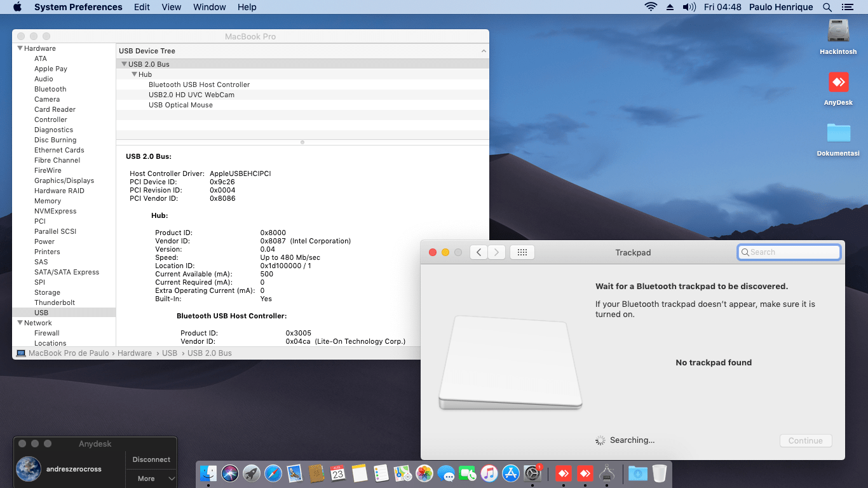Viewport: 868px width, 488px height.
Task: Click System Preferences gear in Dock
Action: [532, 473]
